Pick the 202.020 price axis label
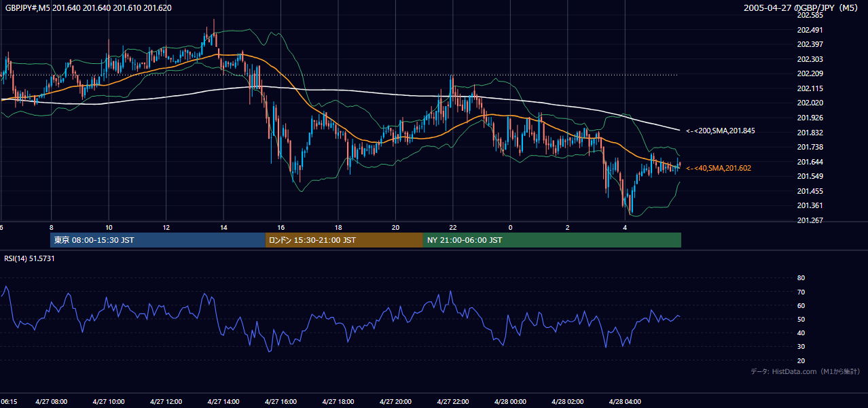The width and height of the screenshot is (868, 408). coord(810,103)
